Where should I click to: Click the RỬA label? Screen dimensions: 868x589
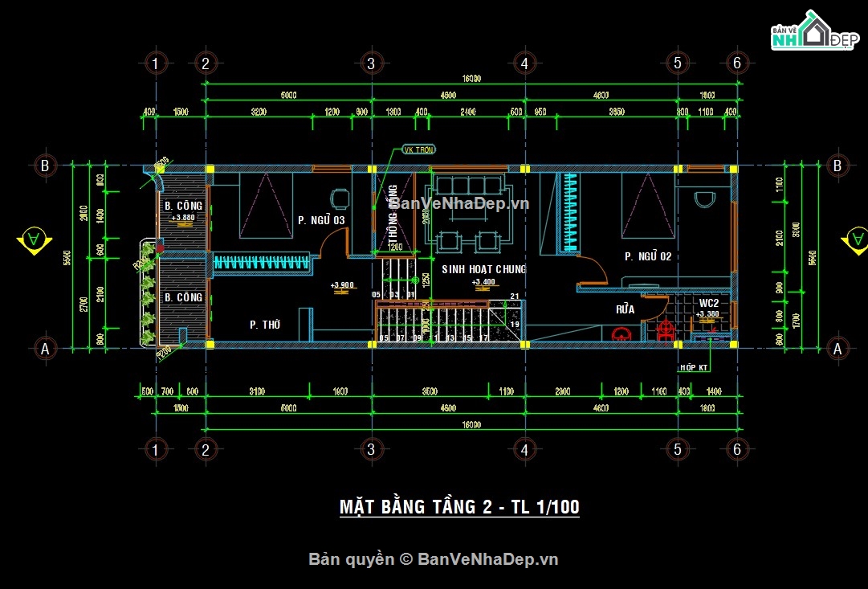coord(625,309)
